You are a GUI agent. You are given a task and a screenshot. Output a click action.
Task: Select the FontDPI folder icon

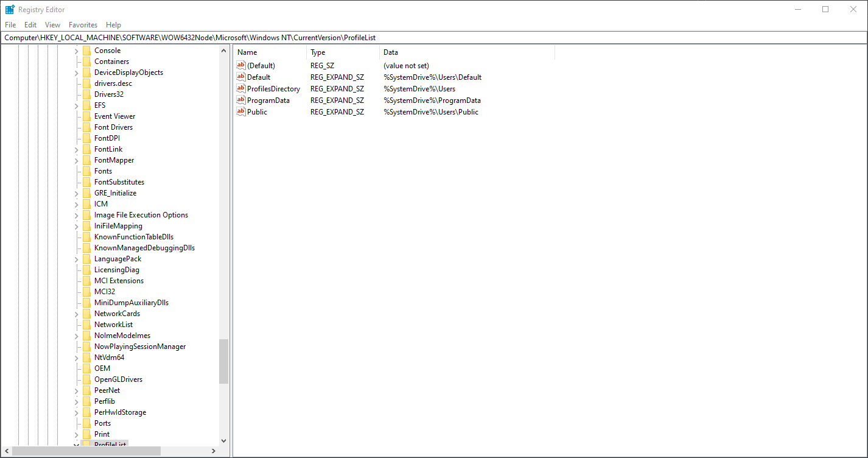(x=86, y=138)
